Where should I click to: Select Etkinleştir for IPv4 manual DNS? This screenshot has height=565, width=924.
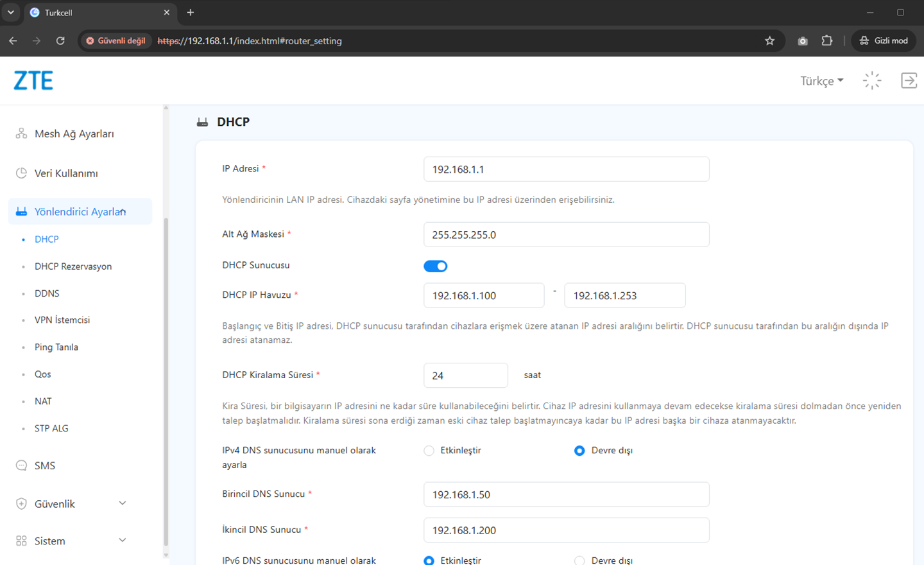click(429, 451)
